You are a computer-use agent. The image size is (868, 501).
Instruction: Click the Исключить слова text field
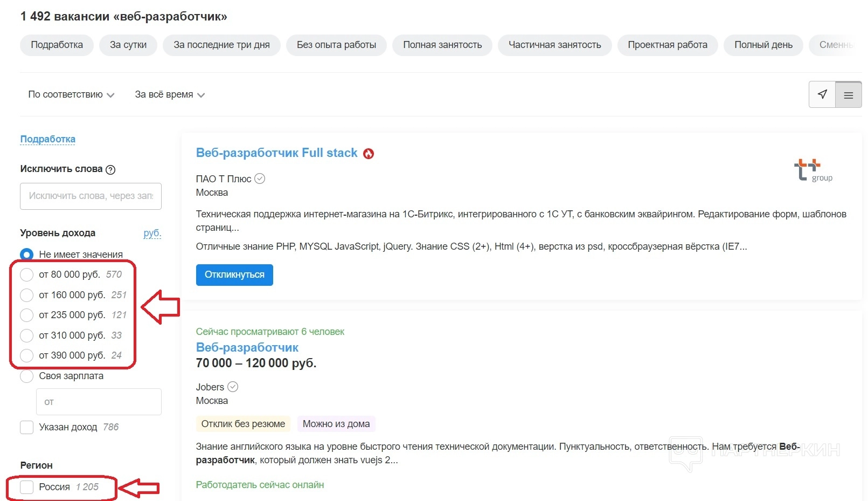pyautogui.click(x=91, y=196)
